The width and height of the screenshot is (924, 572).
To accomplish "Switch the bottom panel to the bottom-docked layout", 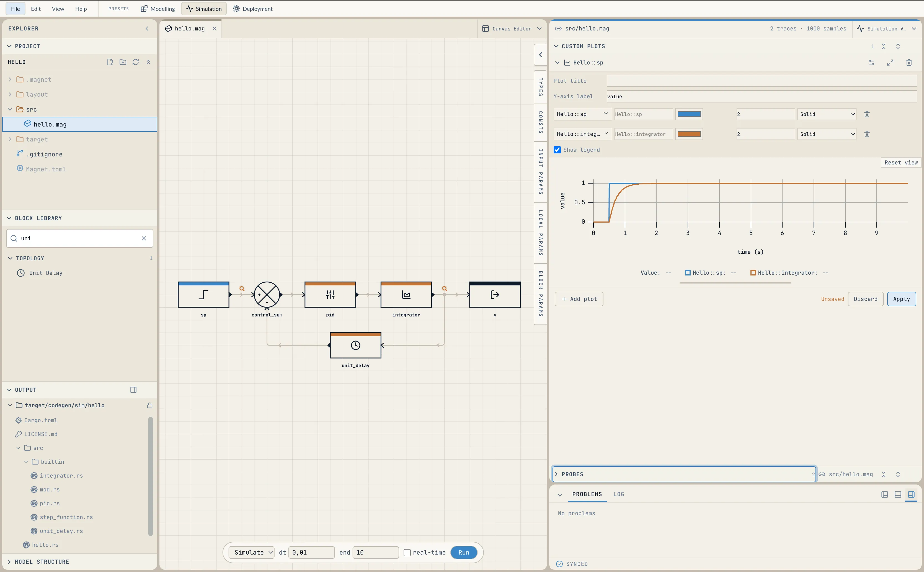I will pos(898,495).
